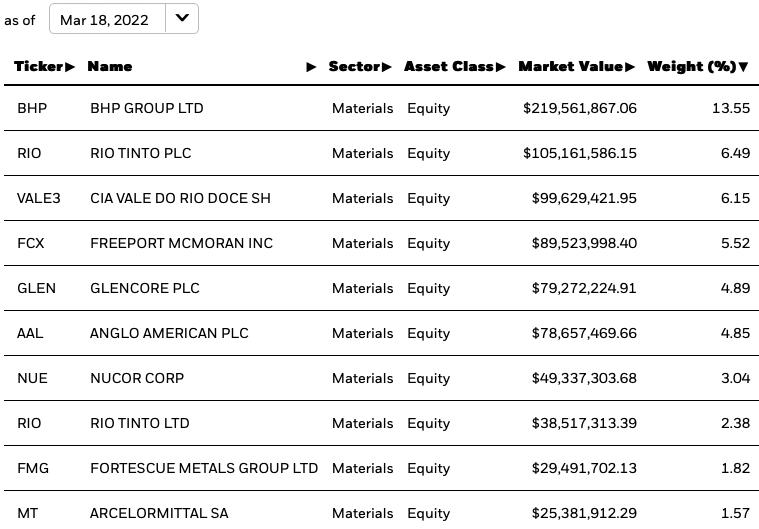
Task: Open the Mar 18, 2022 date dropdown
Action: pos(123,19)
